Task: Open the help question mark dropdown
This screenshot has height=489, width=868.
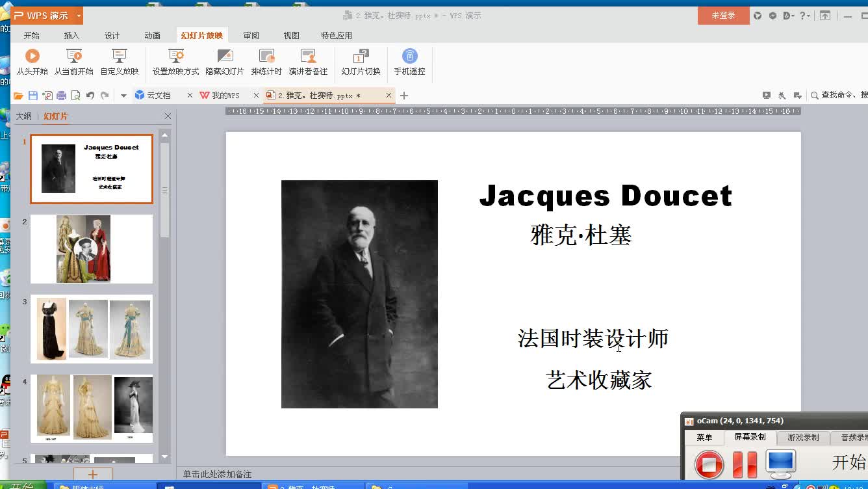Action: click(x=805, y=16)
